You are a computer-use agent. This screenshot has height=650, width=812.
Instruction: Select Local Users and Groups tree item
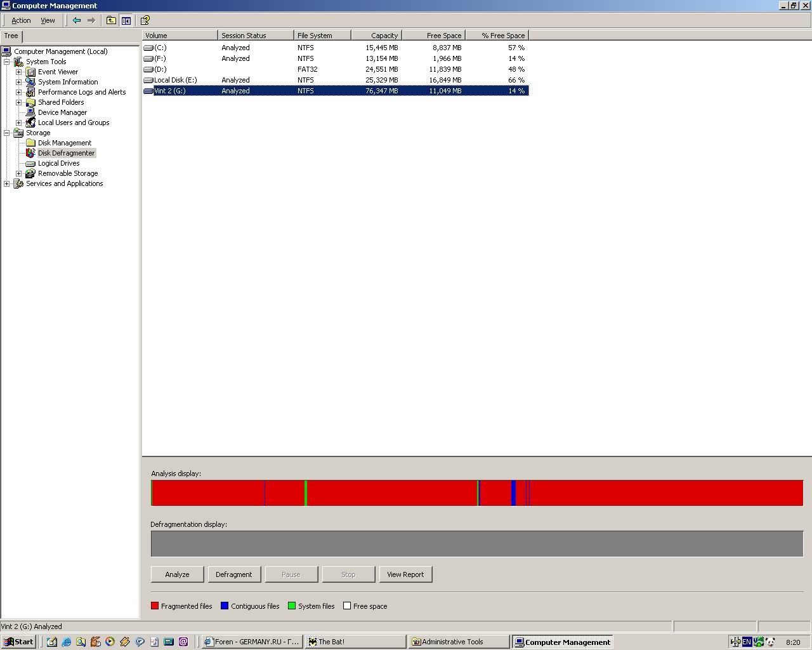click(x=74, y=123)
